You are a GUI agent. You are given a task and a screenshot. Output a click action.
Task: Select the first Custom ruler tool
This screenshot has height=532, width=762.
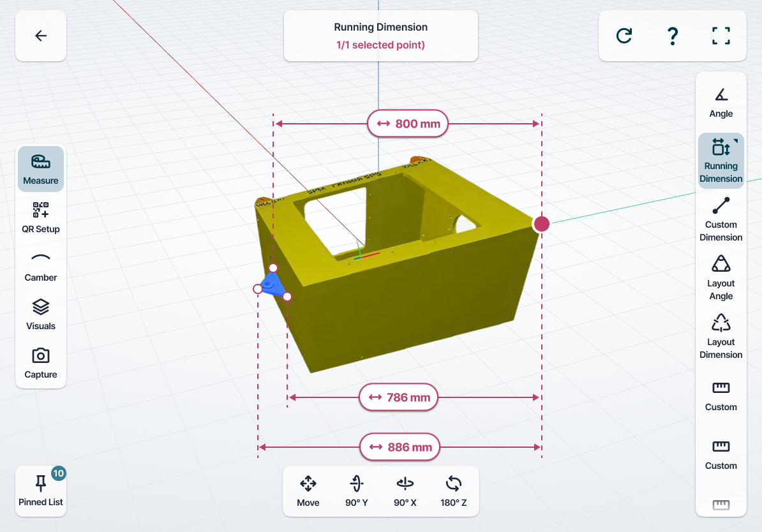click(x=721, y=396)
